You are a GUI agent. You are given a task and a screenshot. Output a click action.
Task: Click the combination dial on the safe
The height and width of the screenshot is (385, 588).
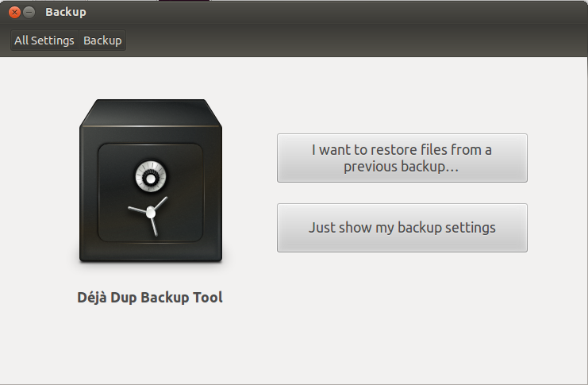[x=151, y=176]
